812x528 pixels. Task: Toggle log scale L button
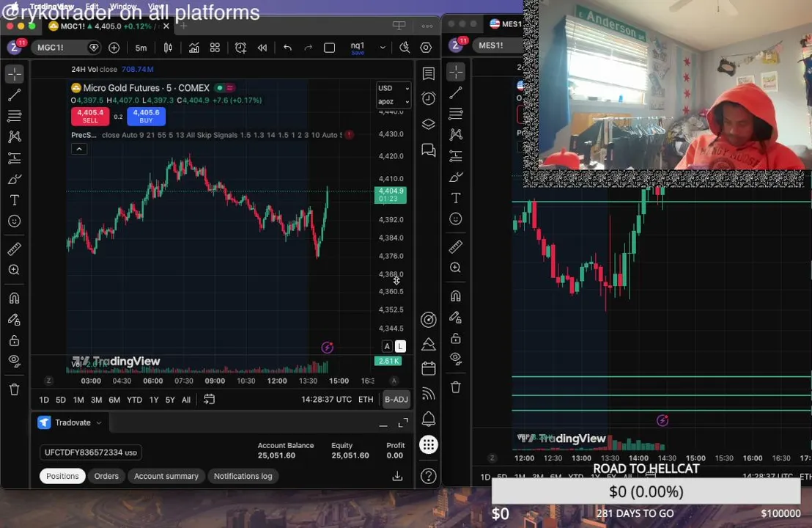pos(400,346)
